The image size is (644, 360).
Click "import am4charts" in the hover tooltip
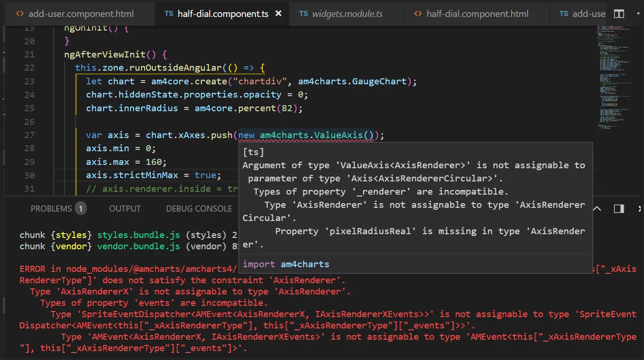[x=286, y=264]
